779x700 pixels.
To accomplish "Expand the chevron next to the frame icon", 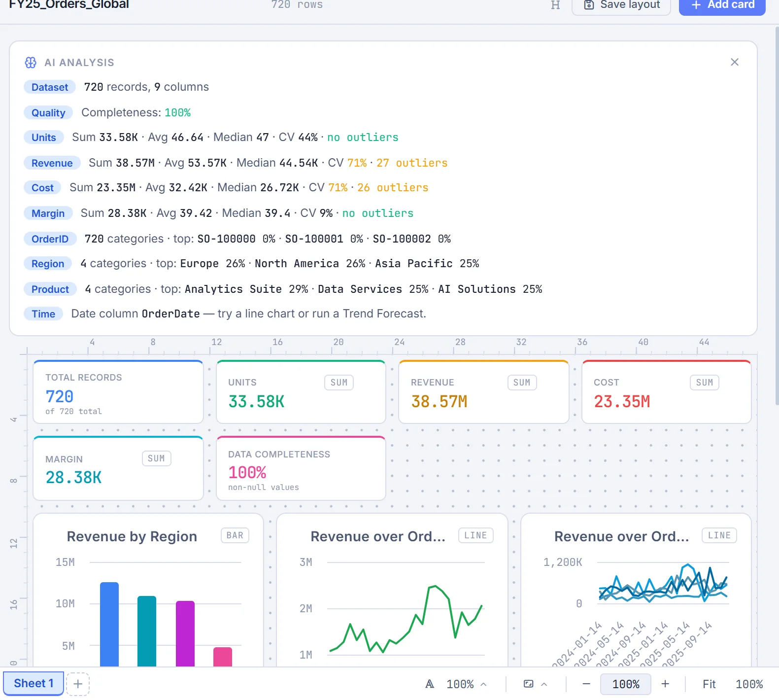I will [544, 684].
